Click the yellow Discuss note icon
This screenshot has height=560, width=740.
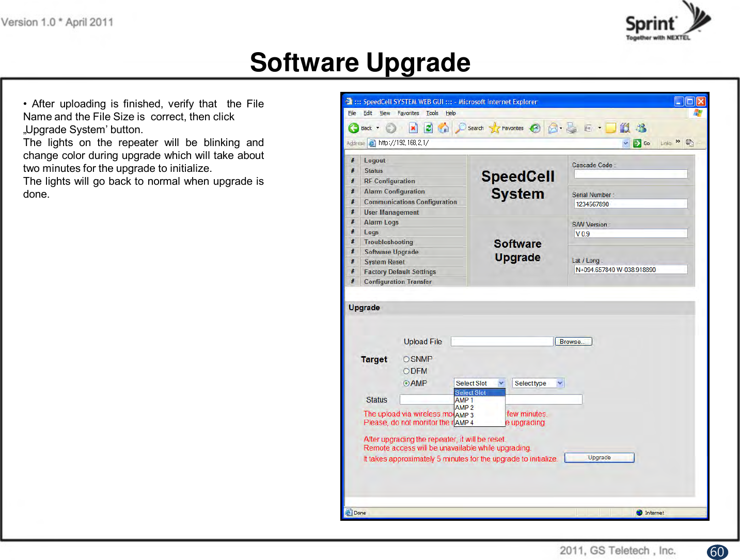click(611, 128)
